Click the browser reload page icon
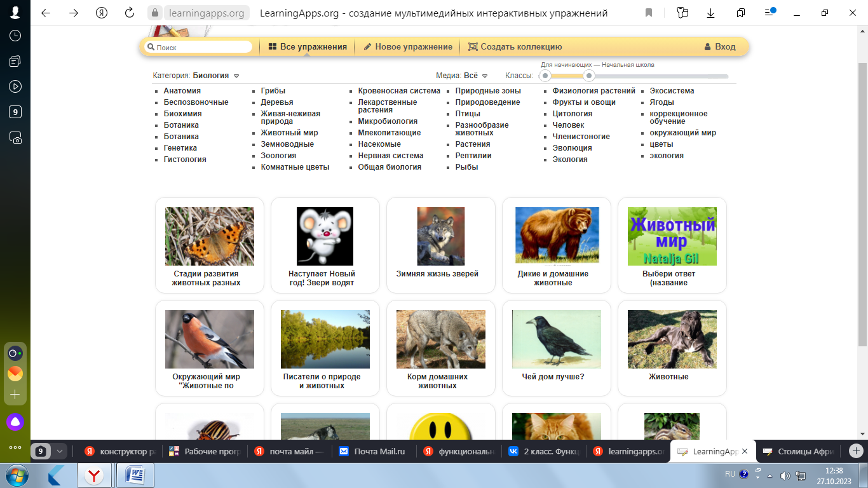This screenshot has height=488, width=868. point(130,13)
